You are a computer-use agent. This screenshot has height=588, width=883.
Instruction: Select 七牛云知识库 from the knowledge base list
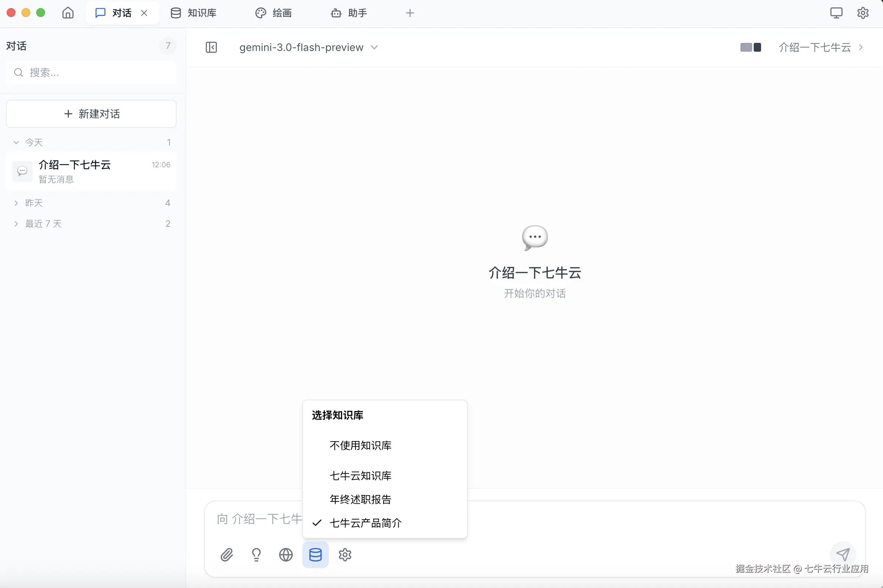click(x=360, y=475)
